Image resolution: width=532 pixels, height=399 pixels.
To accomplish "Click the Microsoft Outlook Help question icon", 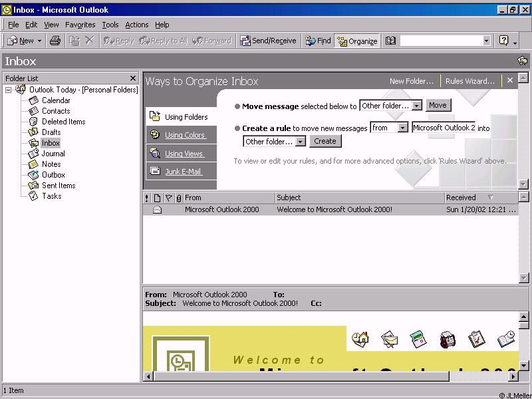I will point(503,41).
